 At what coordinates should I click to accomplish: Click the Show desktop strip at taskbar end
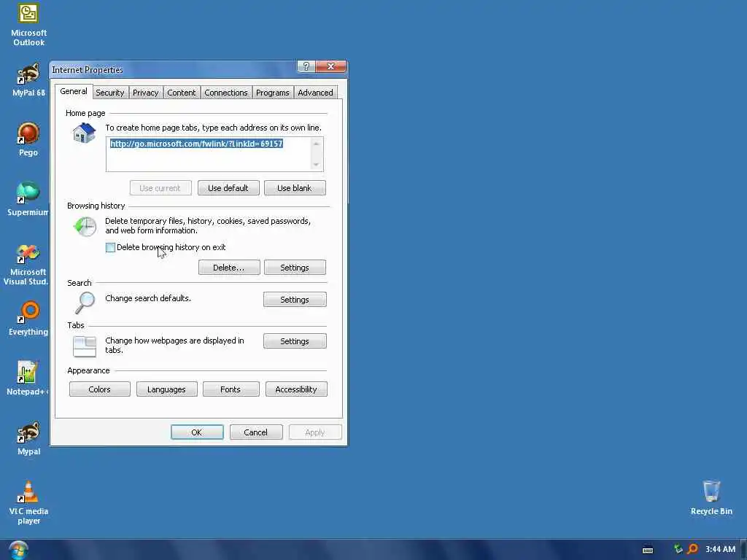click(743, 550)
